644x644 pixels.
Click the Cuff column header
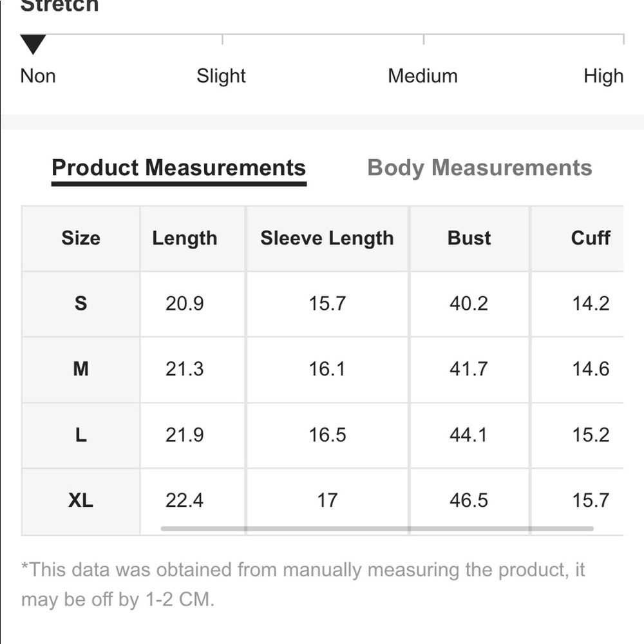pyautogui.click(x=590, y=238)
